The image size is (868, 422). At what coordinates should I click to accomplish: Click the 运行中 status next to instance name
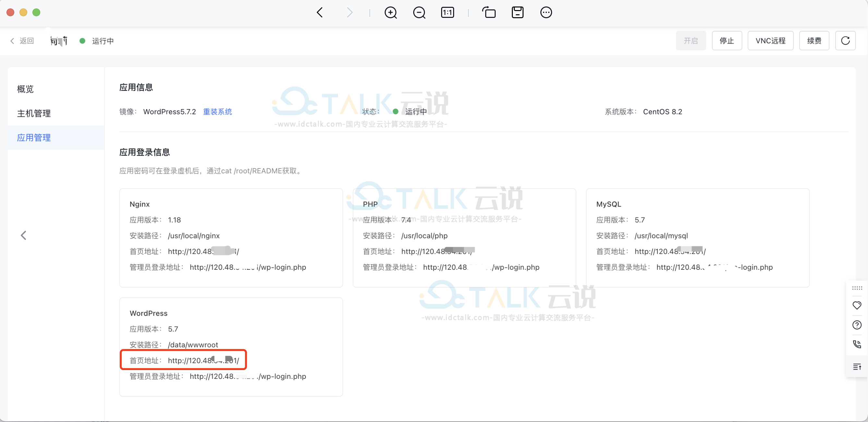103,41
